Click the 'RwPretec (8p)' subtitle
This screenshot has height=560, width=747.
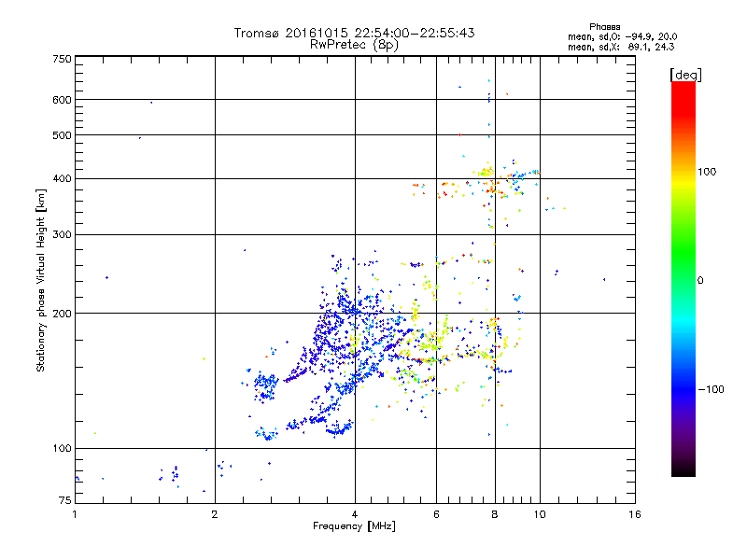pyautogui.click(x=354, y=45)
